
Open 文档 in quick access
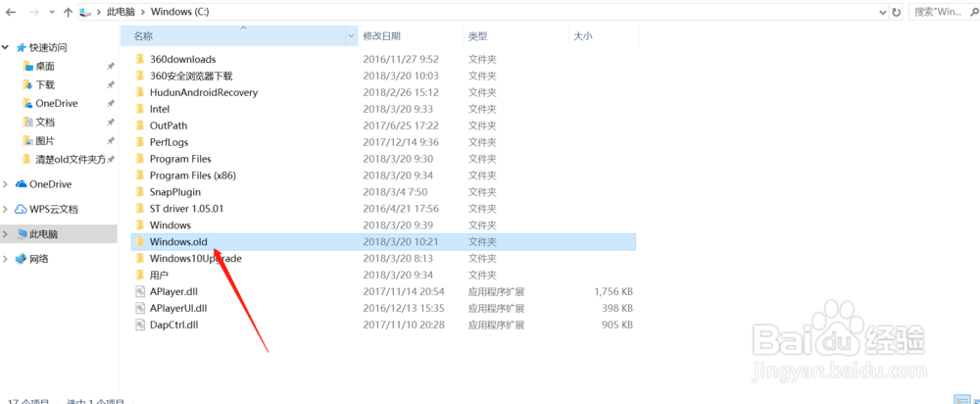coord(45,122)
